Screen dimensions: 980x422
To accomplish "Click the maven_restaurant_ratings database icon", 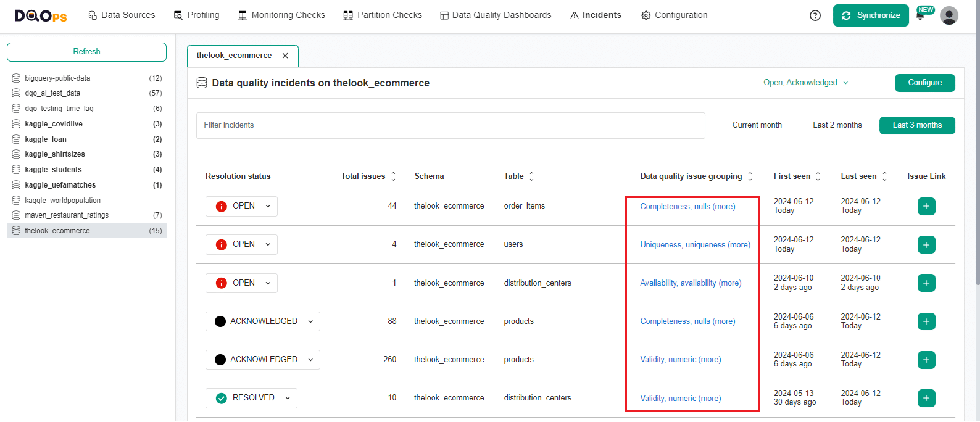I will click(x=16, y=215).
